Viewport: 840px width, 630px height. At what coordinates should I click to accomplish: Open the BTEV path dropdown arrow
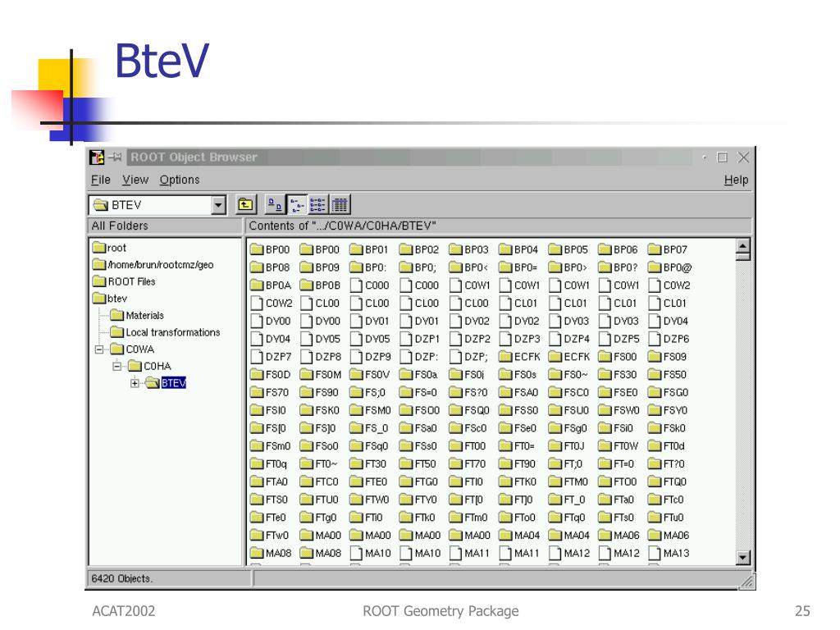(x=218, y=205)
